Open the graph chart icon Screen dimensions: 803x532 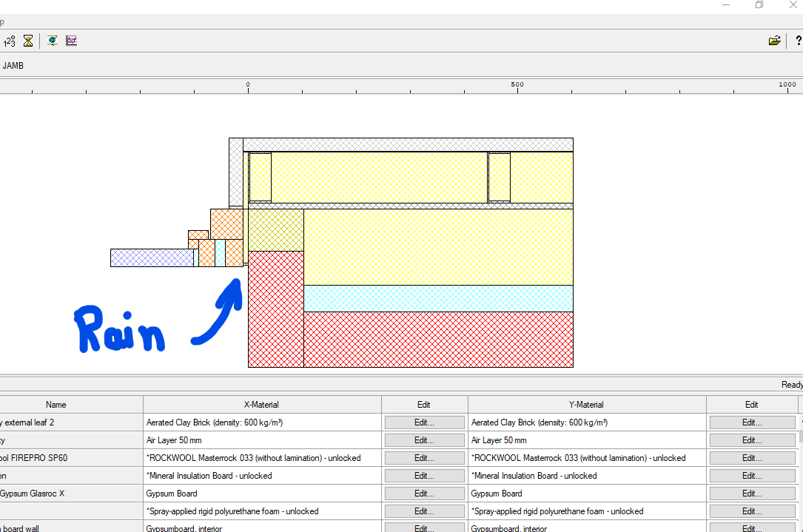(71, 41)
